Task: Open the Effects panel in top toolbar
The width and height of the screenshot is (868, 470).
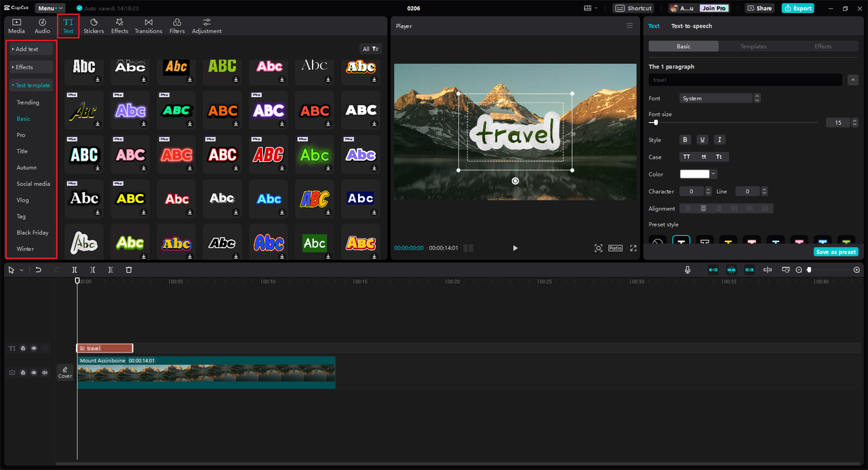Action: click(119, 26)
